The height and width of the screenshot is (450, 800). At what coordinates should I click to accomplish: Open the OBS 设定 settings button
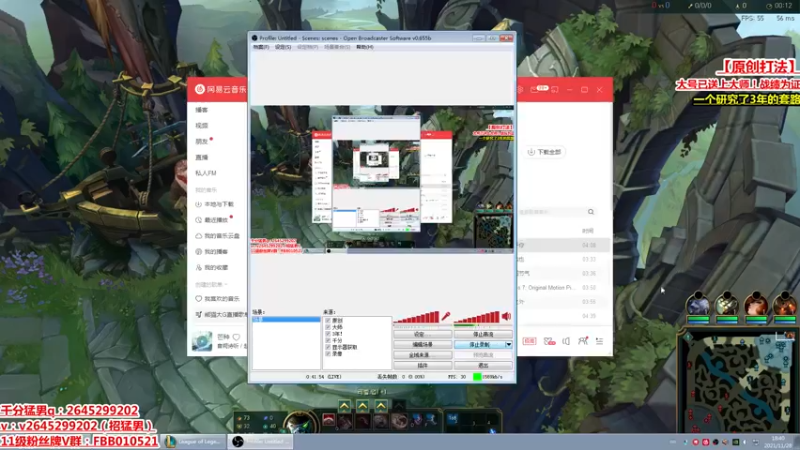click(x=422, y=334)
